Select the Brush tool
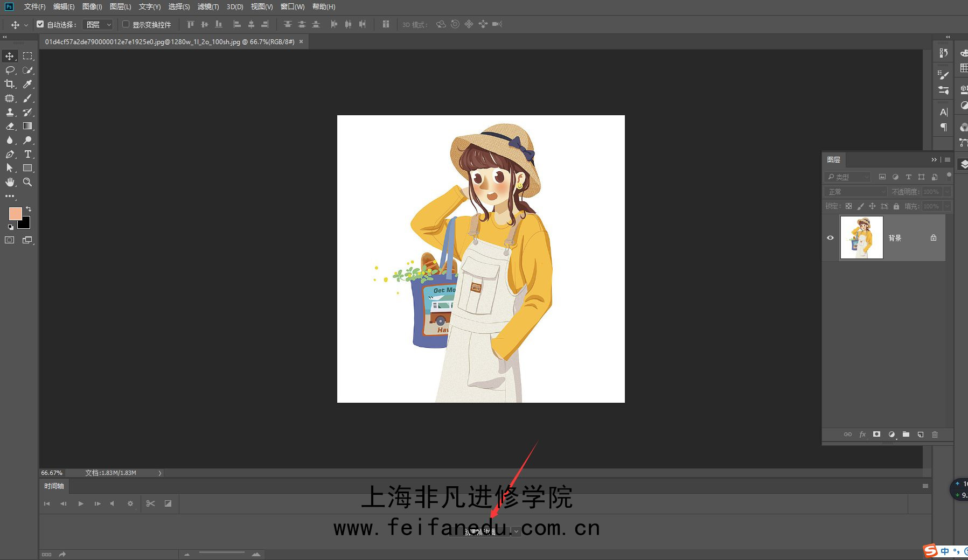Screen dimensions: 968x560 (27, 98)
